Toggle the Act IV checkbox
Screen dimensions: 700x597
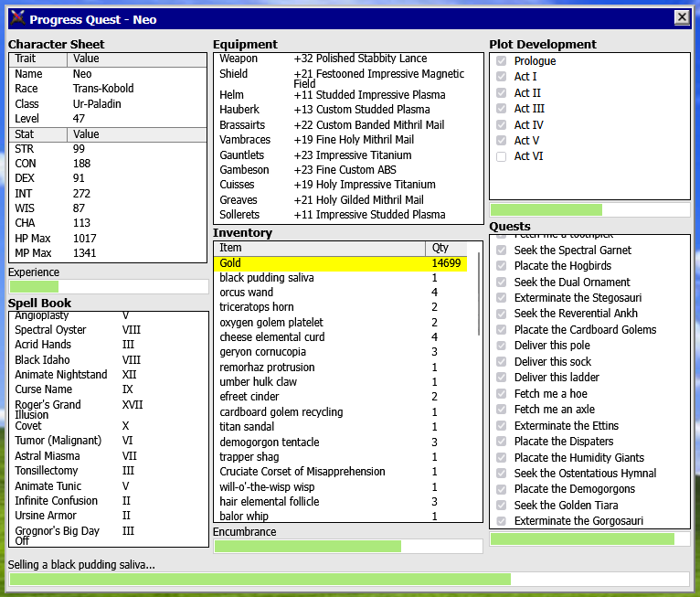pos(502,124)
